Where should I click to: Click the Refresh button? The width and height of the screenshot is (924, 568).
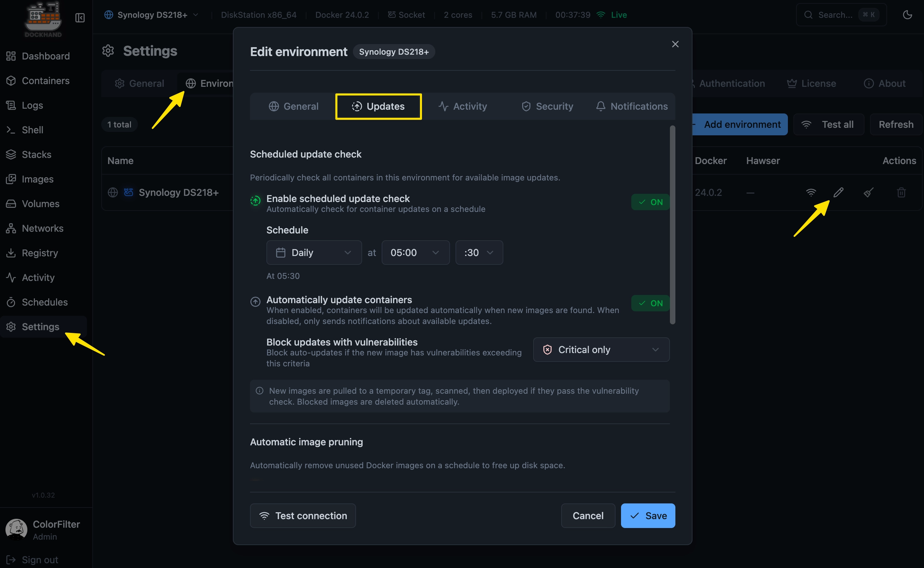(896, 124)
